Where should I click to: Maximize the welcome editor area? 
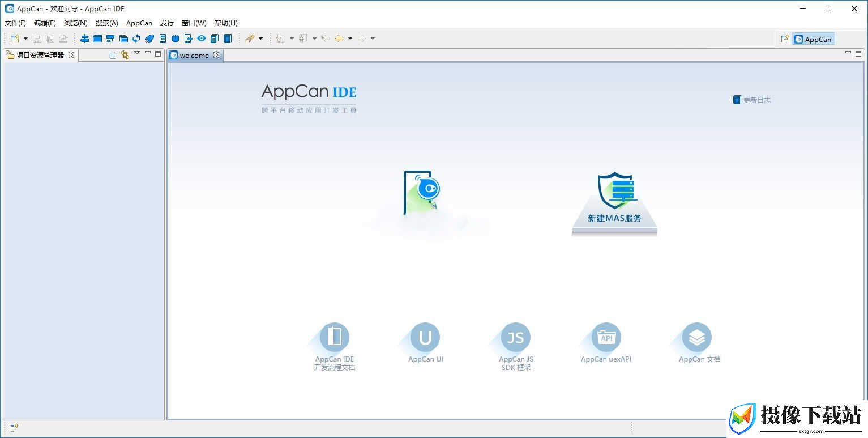(x=858, y=53)
